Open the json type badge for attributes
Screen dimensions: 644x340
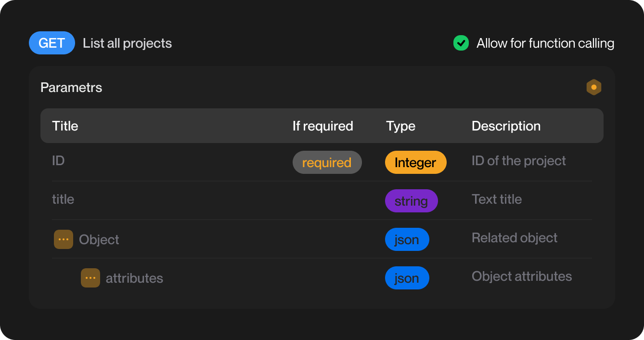point(407,278)
